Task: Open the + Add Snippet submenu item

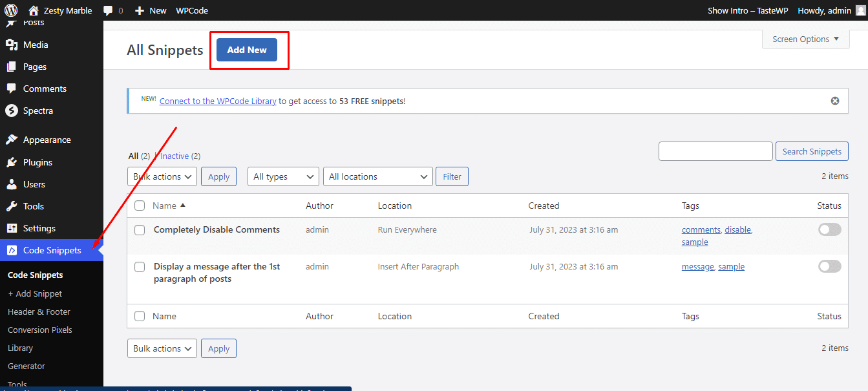Action: [x=35, y=293]
